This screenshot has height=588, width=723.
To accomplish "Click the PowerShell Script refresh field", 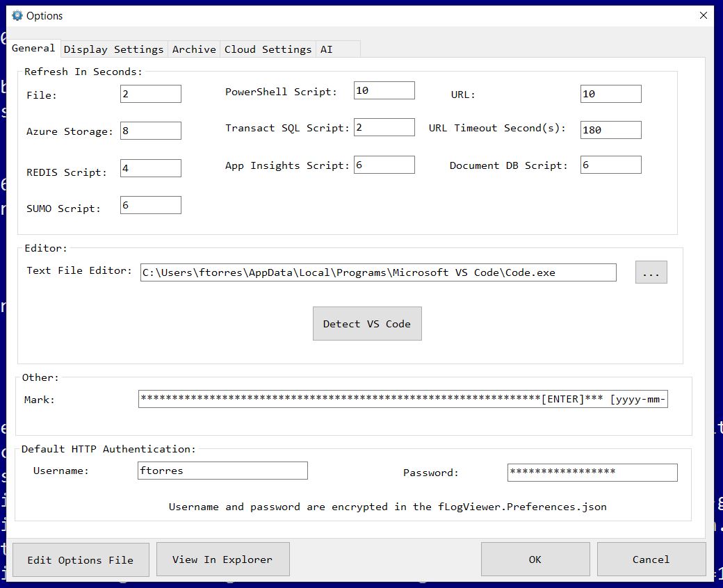I will click(384, 90).
